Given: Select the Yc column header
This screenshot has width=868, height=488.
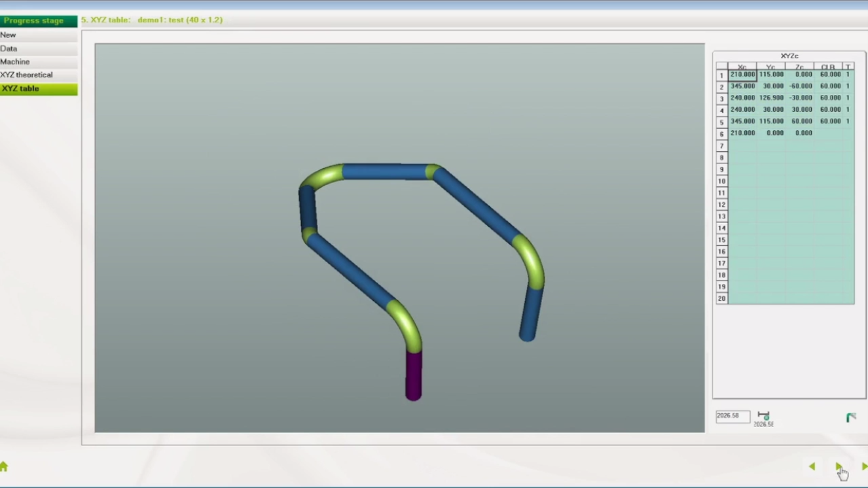Looking at the screenshot, I should pos(771,67).
